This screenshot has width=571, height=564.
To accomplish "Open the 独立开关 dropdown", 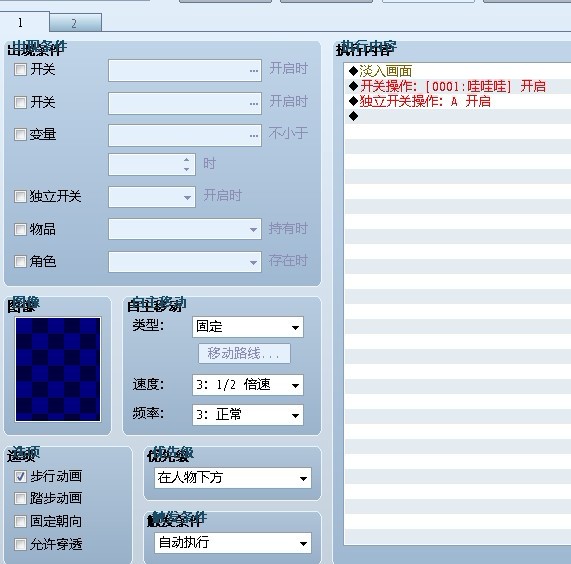I will (x=151, y=197).
